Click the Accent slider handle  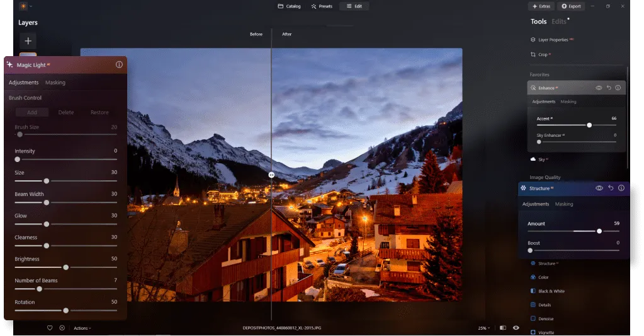coord(589,125)
